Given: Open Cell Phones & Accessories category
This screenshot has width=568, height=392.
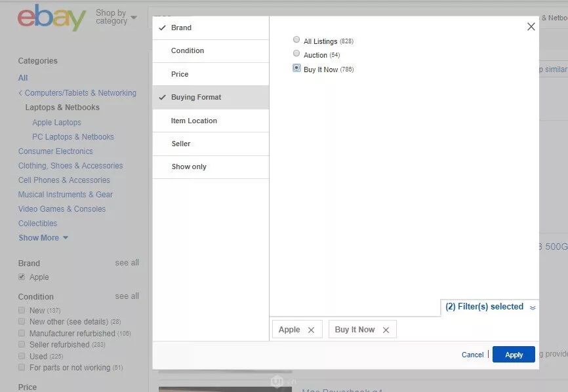Looking at the screenshot, I should pos(64,180).
